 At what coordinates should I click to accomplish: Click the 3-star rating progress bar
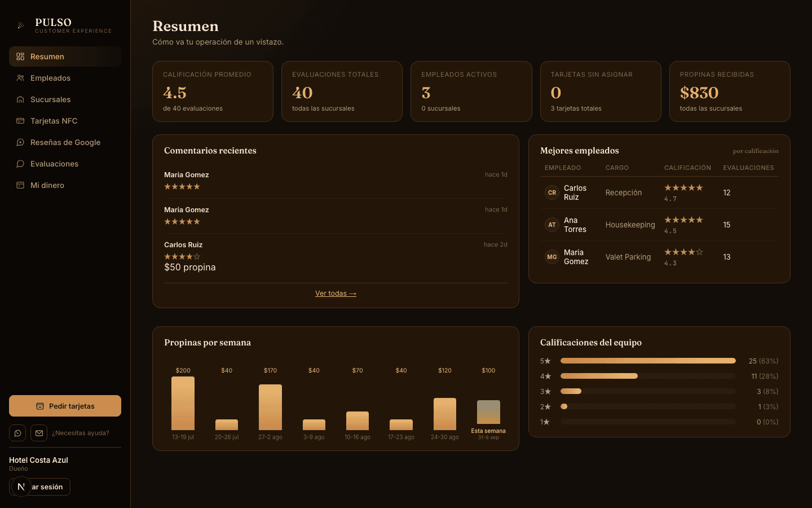pyautogui.click(x=648, y=391)
